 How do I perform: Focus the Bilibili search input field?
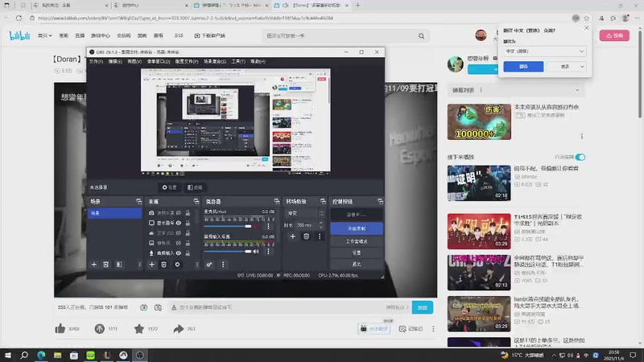coord(340,36)
